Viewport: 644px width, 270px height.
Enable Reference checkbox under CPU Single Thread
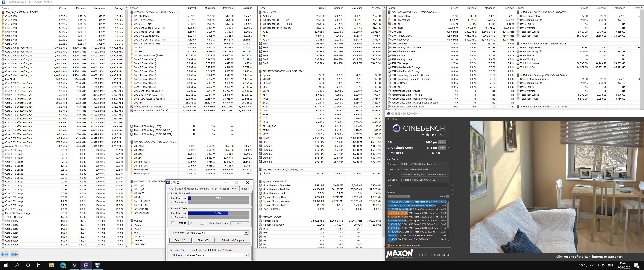(172, 202)
